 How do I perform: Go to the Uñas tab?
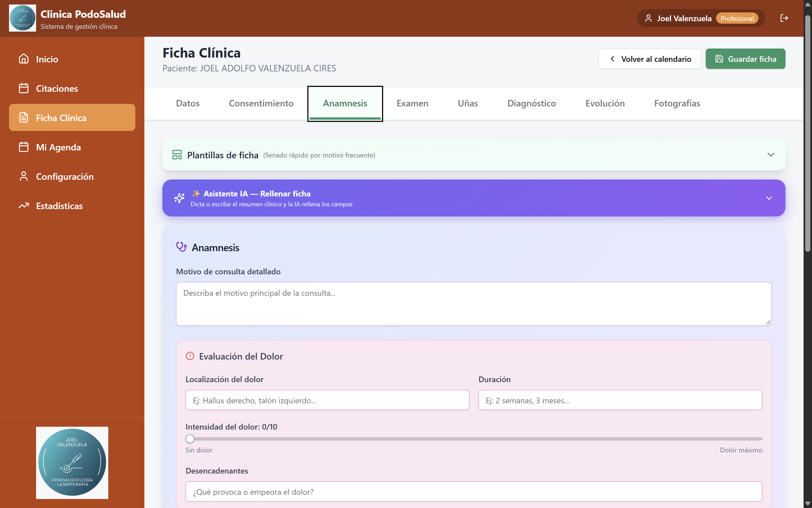468,104
